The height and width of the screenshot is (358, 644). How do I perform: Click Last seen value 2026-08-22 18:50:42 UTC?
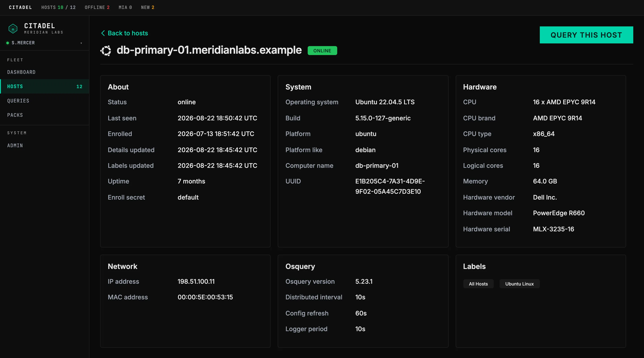pos(217,118)
